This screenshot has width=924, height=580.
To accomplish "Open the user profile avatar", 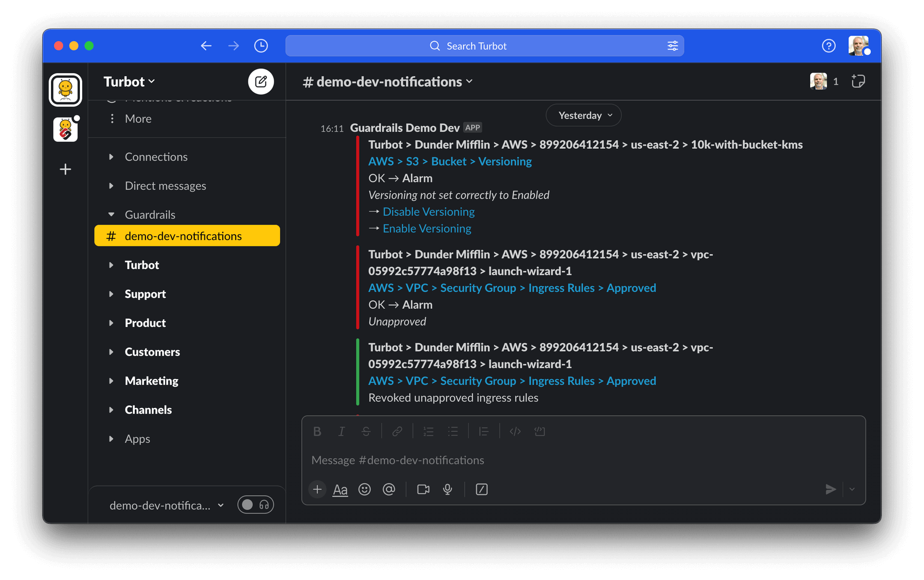I will tap(859, 46).
